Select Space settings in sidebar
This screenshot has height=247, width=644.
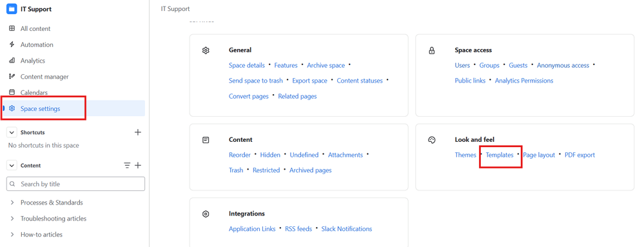coord(40,108)
